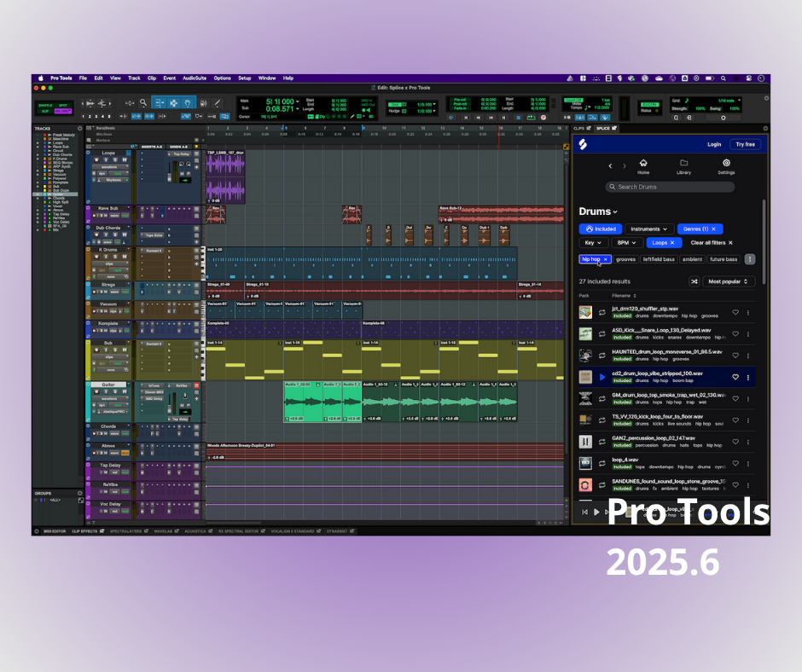Open Splice Settings via the gear icon
This screenshot has width=802, height=672.
pos(727,162)
